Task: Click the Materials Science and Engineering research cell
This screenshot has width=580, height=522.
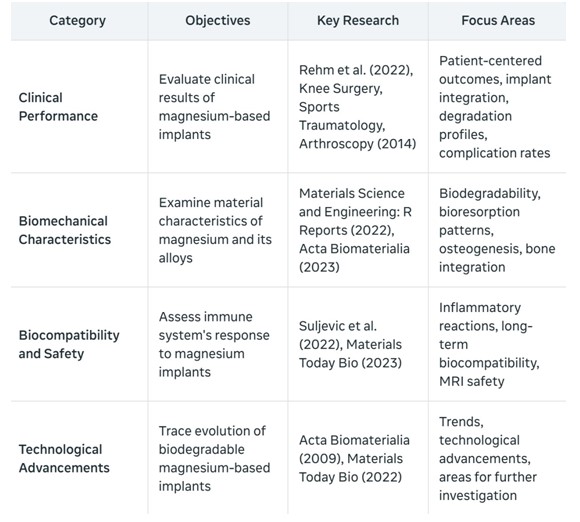Action: (355, 230)
